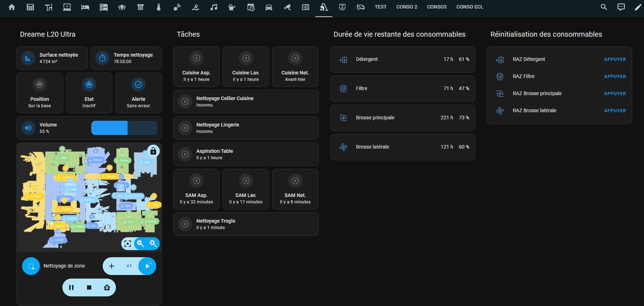
Task: Select the SDB room on the map
Action: click(126, 206)
